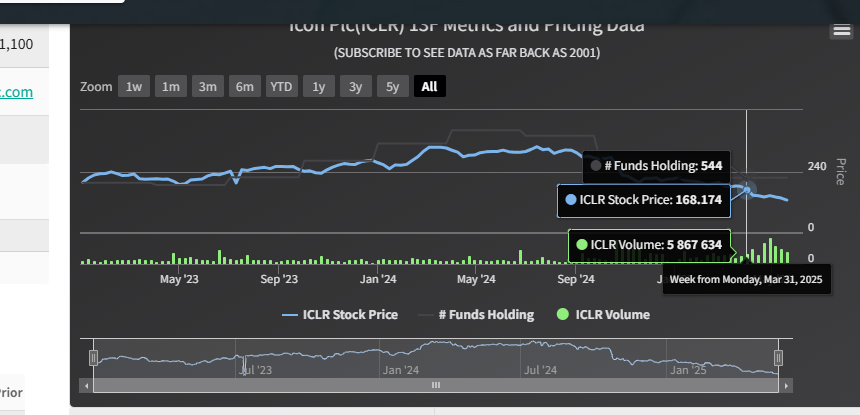Click 'Jul '23' label in navigator
This screenshot has width=860, height=415.
tap(256, 370)
